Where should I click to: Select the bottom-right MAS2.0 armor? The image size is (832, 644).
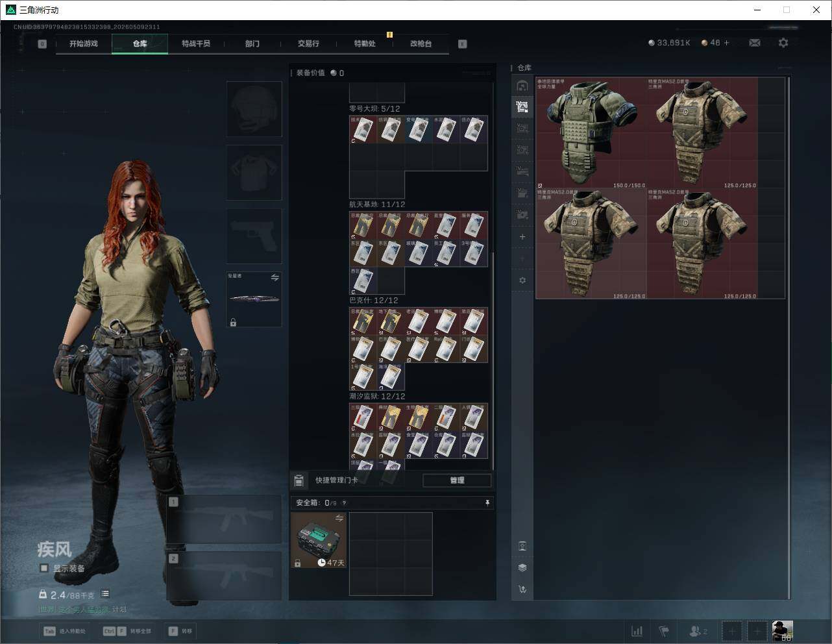[x=702, y=243]
